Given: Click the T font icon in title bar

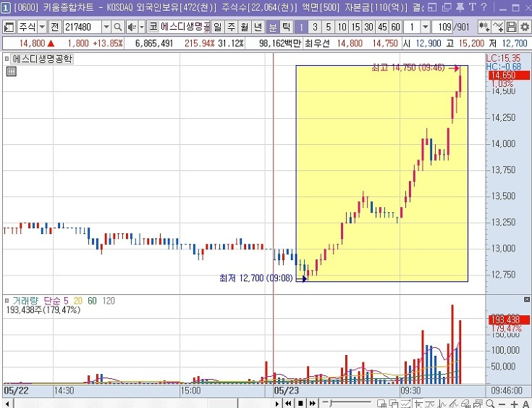Looking at the screenshot, I should [472, 7].
